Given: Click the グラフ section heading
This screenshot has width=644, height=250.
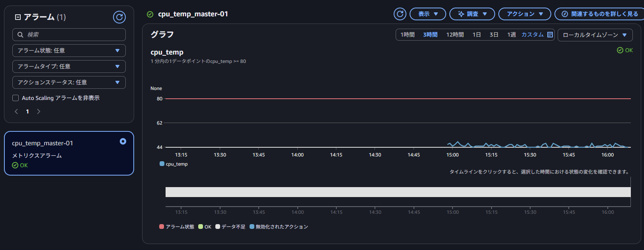Looking at the screenshot, I should tap(162, 35).
